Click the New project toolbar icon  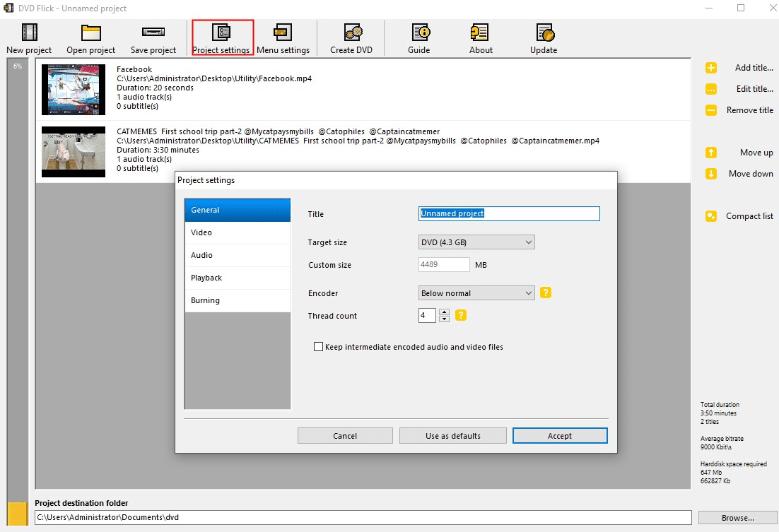29,32
